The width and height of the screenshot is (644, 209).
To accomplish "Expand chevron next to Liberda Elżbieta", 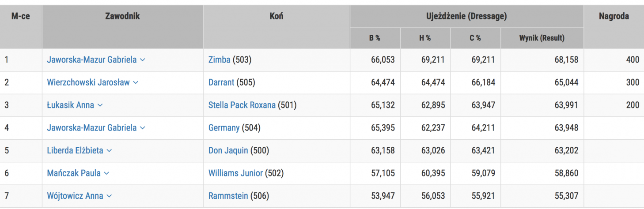I will pos(109,151).
